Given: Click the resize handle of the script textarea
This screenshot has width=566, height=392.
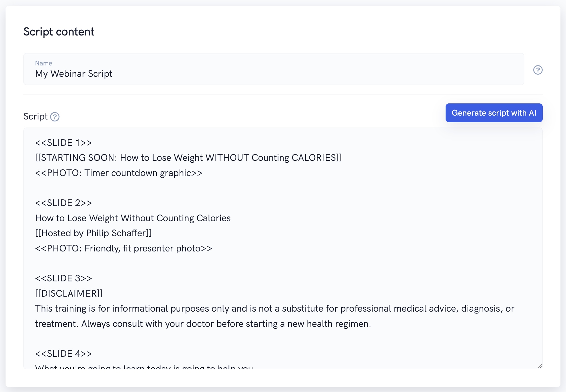Looking at the screenshot, I should tap(539, 366).
